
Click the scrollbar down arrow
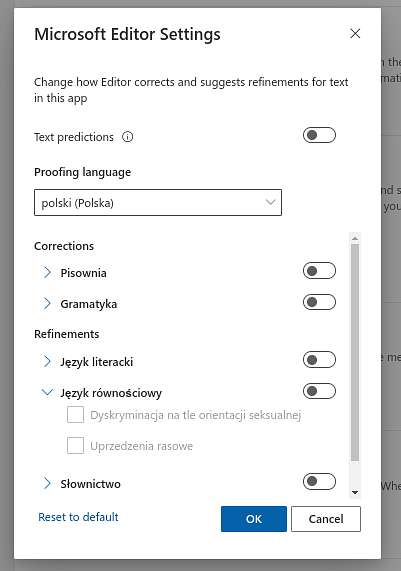click(x=355, y=493)
